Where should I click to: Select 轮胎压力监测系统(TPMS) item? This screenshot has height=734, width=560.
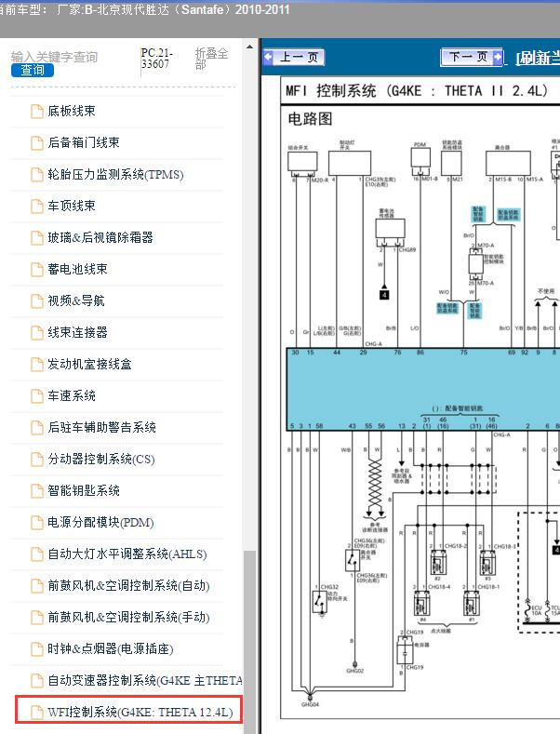coord(115,174)
